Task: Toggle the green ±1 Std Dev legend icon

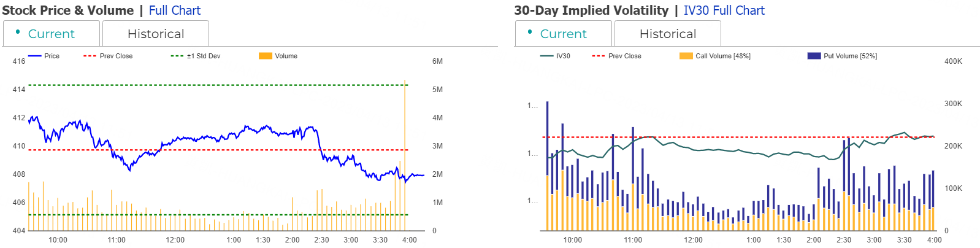Action: 177,56
